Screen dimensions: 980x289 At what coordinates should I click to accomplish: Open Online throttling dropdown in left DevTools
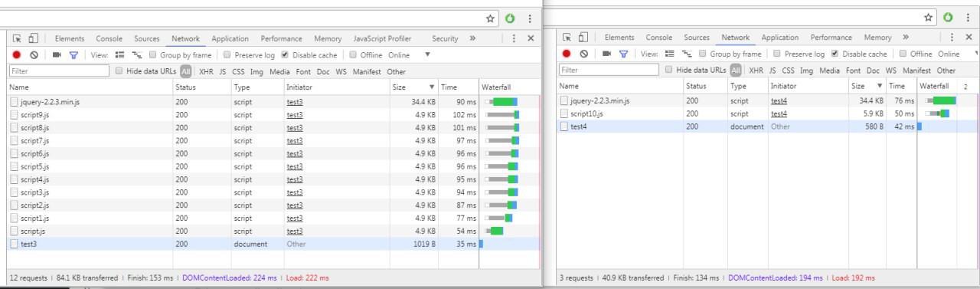click(409, 54)
